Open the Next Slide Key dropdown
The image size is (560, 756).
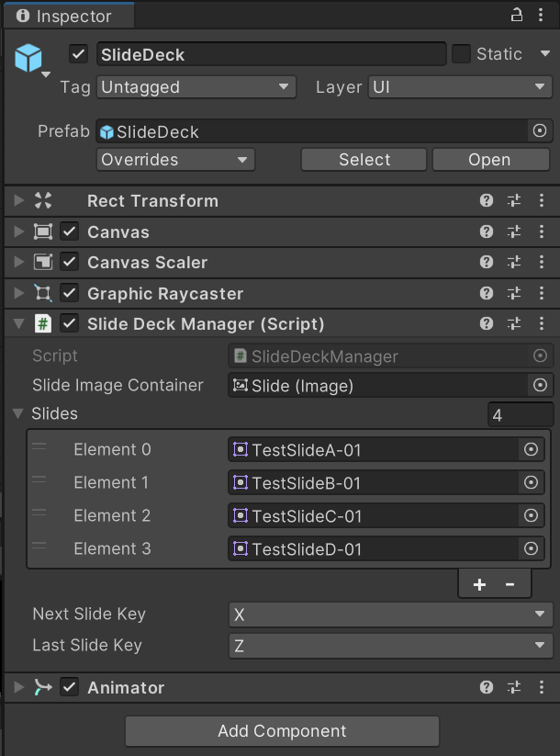point(390,615)
